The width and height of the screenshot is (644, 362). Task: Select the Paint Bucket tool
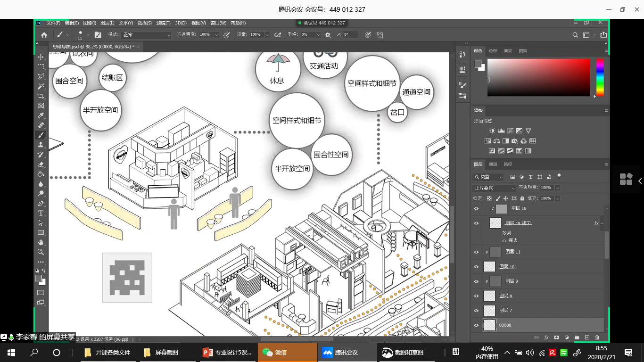(x=41, y=174)
